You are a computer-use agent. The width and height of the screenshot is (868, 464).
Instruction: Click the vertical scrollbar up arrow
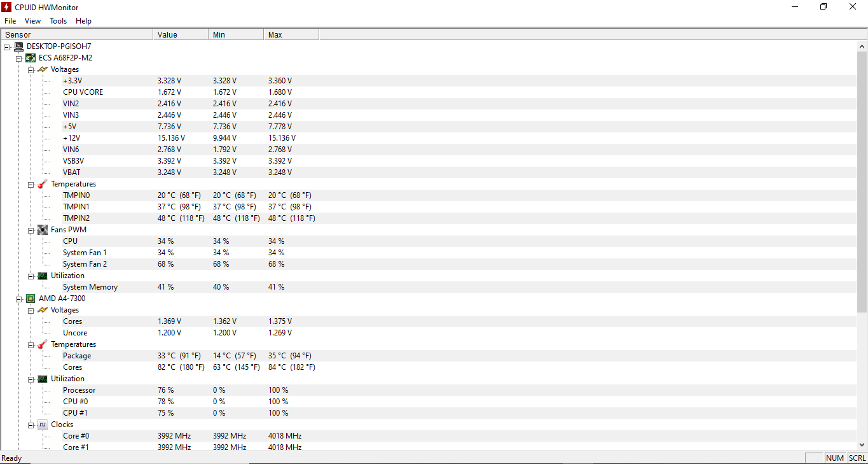pyautogui.click(x=862, y=46)
